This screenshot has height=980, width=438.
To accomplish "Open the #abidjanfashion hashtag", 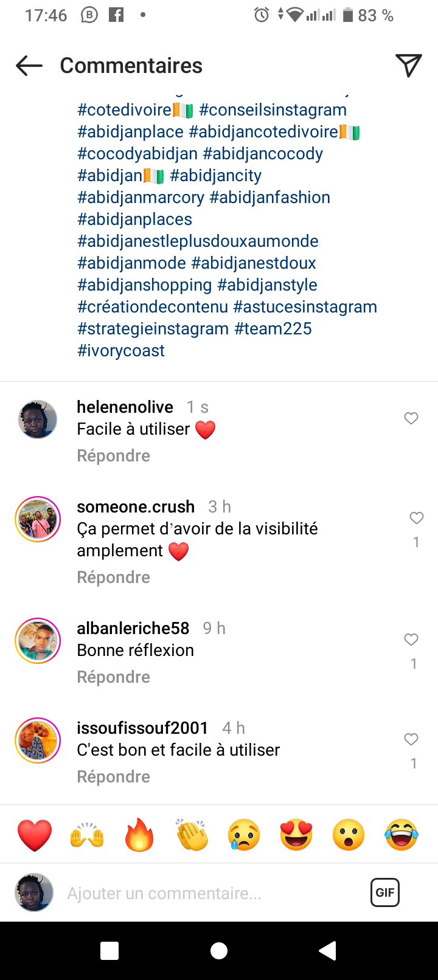I will pyautogui.click(x=269, y=198).
